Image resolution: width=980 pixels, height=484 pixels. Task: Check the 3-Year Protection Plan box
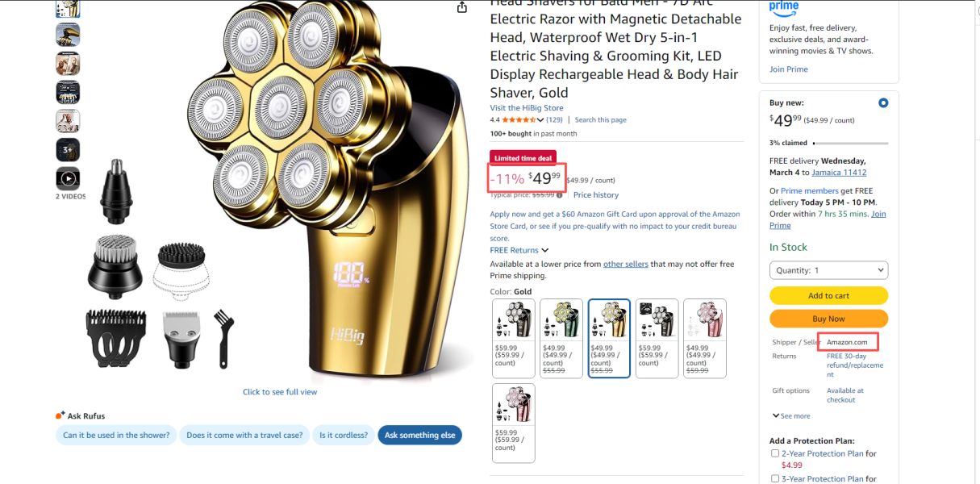[775, 478]
